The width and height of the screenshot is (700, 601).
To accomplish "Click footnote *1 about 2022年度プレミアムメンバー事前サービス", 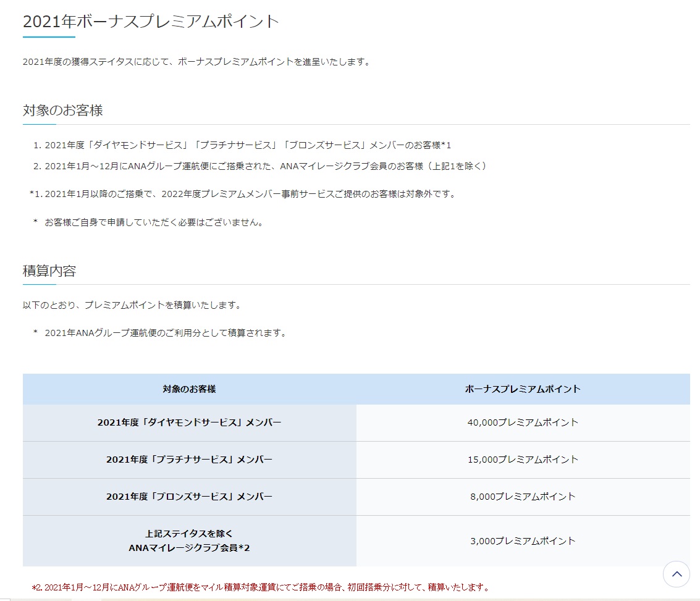I will (x=243, y=193).
